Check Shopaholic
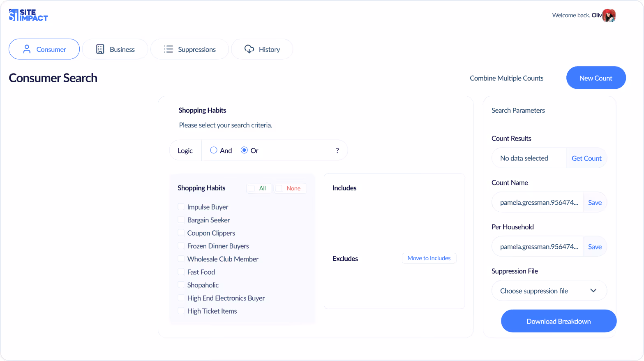The image size is (644, 361). [x=181, y=285]
